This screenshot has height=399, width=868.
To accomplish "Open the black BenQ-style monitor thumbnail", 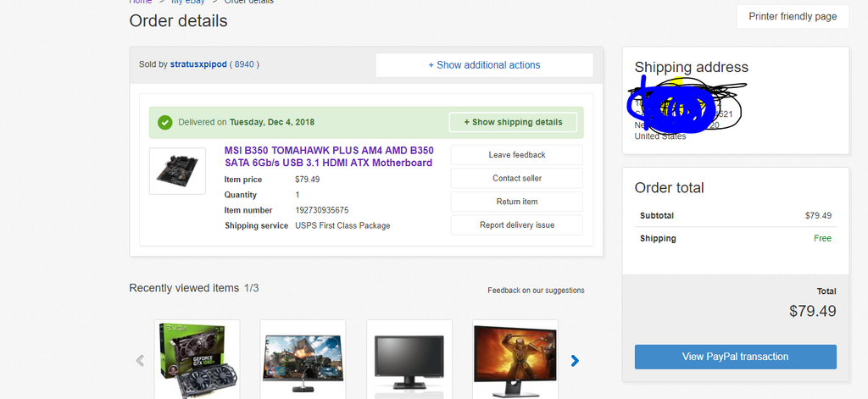I will (x=409, y=359).
